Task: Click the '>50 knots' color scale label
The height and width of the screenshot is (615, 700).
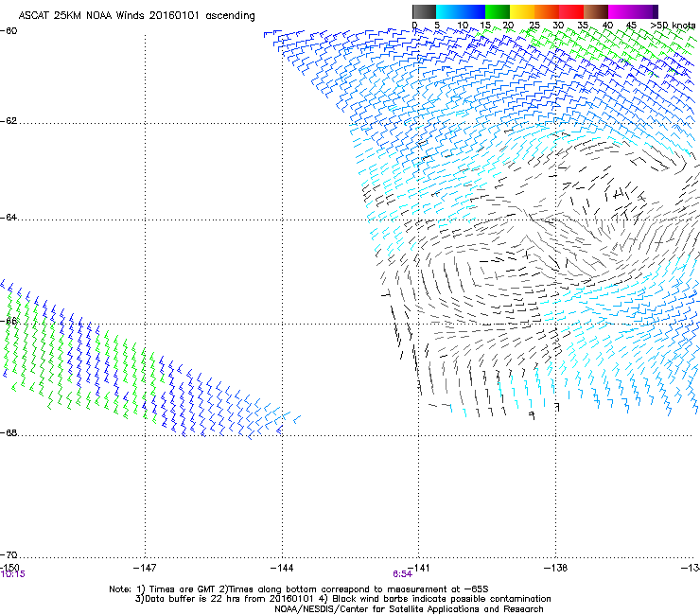Action: (x=673, y=26)
